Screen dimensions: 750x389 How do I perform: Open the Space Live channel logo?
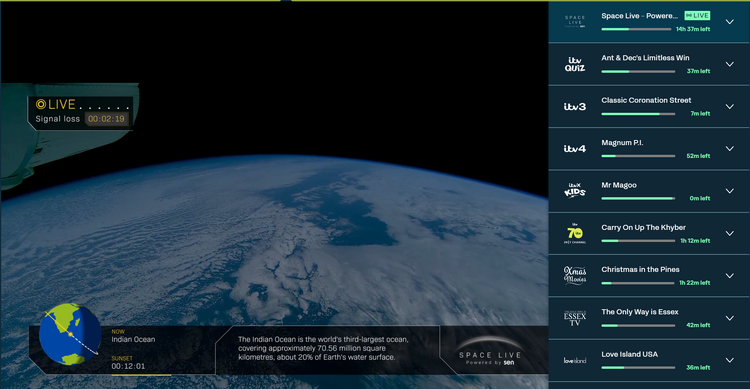(575, 22)
